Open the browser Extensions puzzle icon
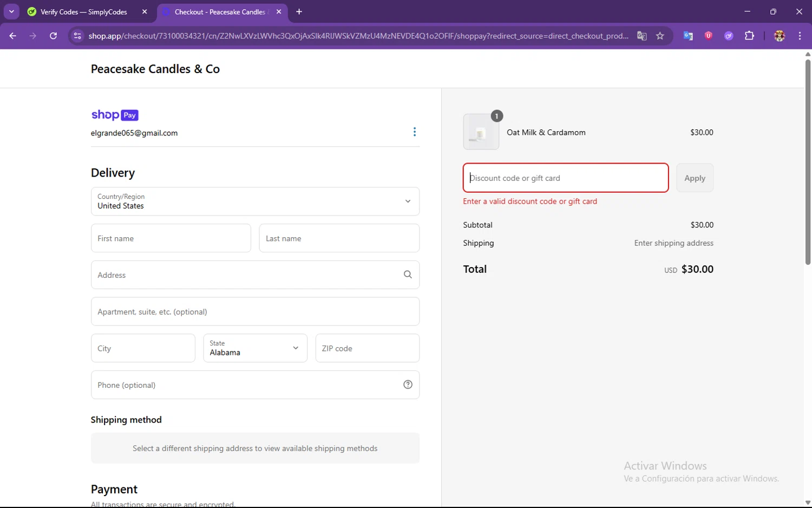This screenshot has width=812, height=508. (x=749, y=36)
